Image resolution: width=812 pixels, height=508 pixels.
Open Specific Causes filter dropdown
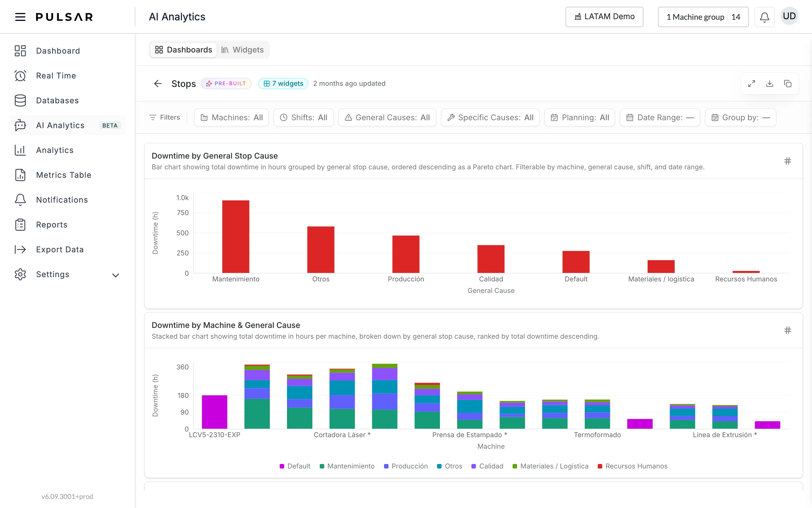coord(490,117)
